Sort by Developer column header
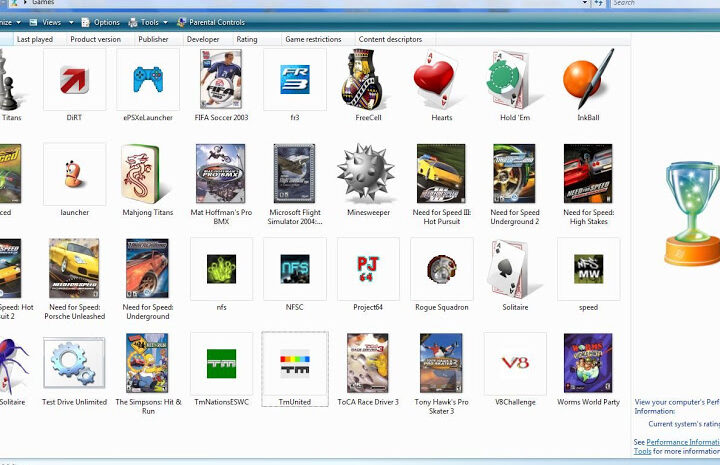This screenshot has height=465, width=720. click(x=203, y=39)
